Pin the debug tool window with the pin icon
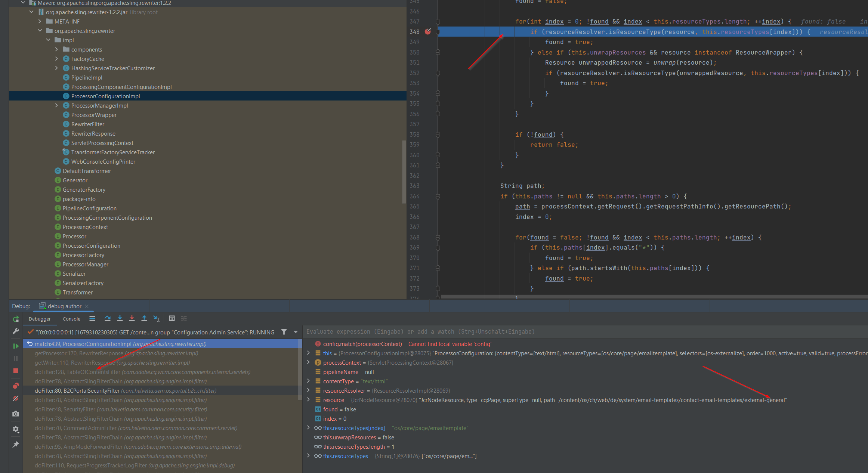This screenshot has width=868, height=473. 16,444
